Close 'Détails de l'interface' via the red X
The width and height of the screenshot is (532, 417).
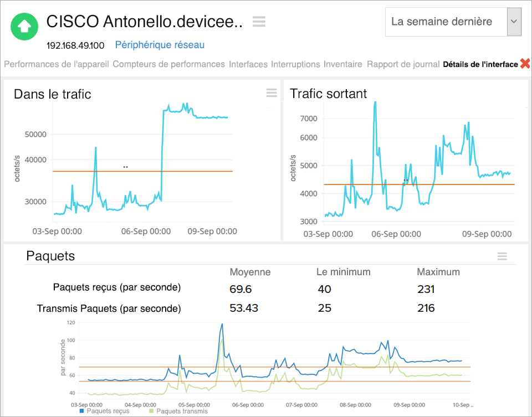(x=525, y=63)
